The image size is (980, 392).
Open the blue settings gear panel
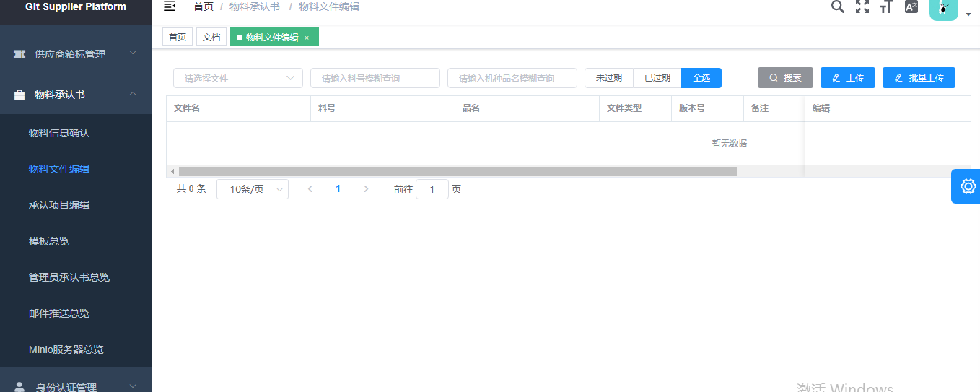coord(967,186)
